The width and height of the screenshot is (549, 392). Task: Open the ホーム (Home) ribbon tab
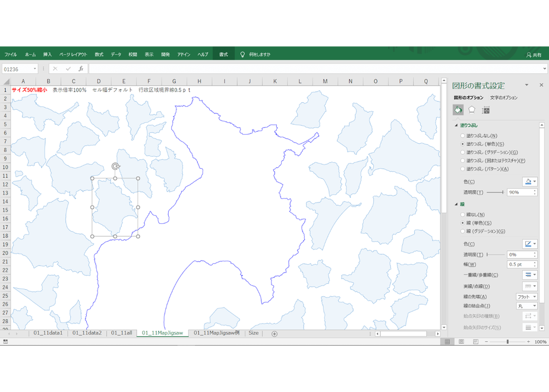(30, 55)
